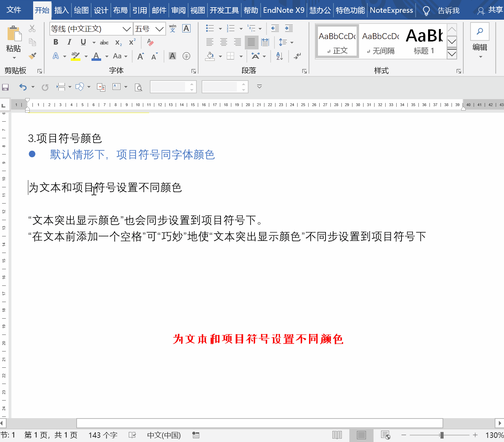The height and width of the screenshot is (442, 504).
Task: Click Grow Font icon
Action: click(x=140, y=56)
